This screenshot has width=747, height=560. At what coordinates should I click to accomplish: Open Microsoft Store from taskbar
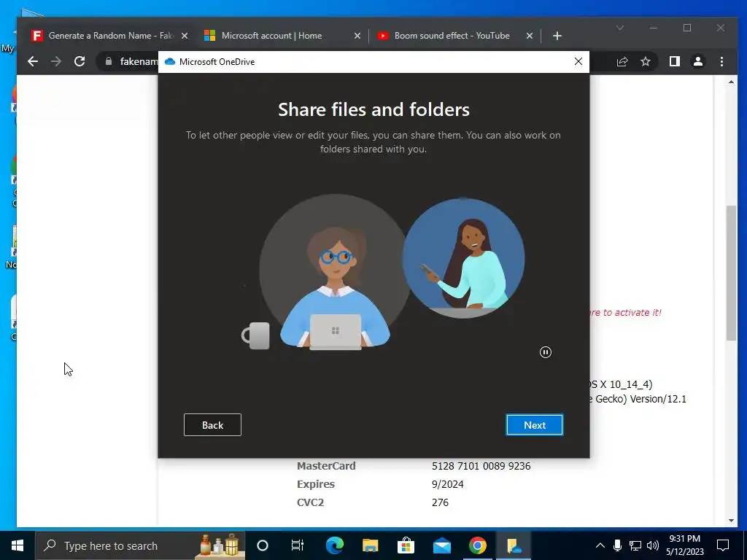(406, 545)
